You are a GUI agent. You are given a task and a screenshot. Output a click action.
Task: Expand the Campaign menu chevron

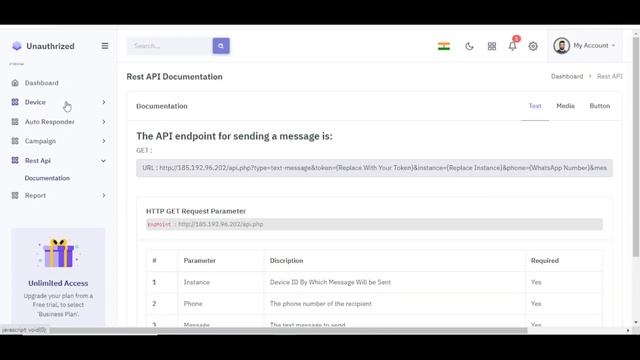tap(104, 141)
